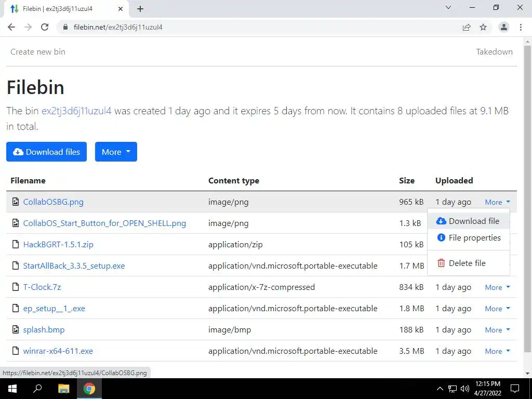The width and height of the screenshot is (532, 399).
Task: Open a new tab with the plus icon
Action: [140, 9]
